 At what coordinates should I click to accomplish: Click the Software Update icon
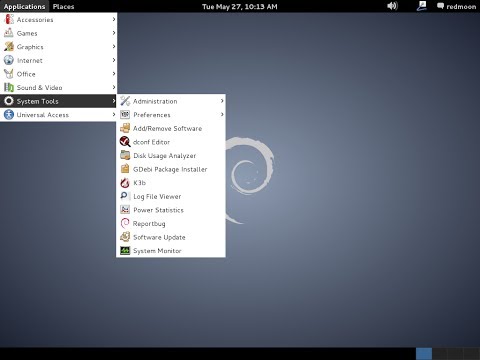125,237
